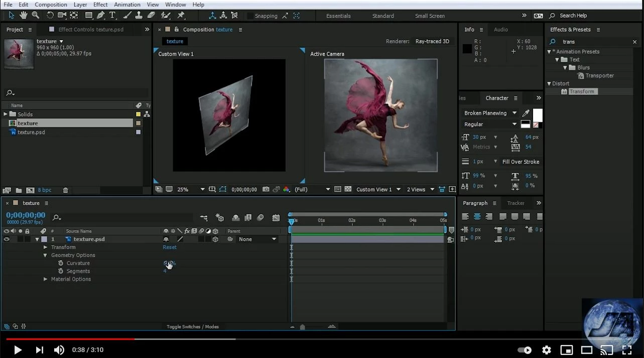Hide texture.psd layer with eye icon
This screenshot has height=358, width=644.
click(x=7, y=239)
